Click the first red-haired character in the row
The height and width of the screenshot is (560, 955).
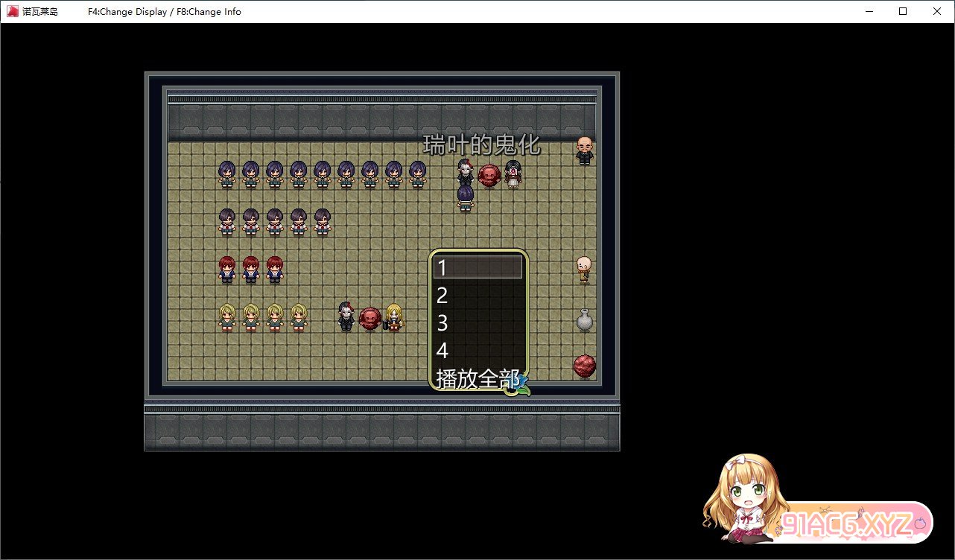[x=227, y=270]
